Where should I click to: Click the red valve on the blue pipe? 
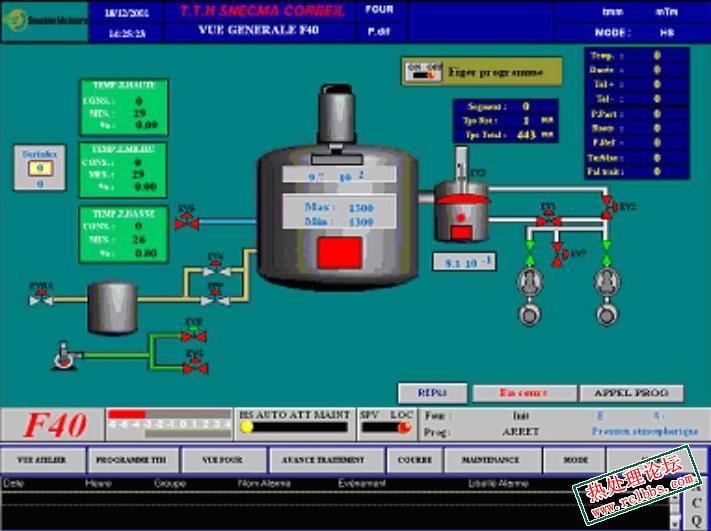click(x=187, y=223)
